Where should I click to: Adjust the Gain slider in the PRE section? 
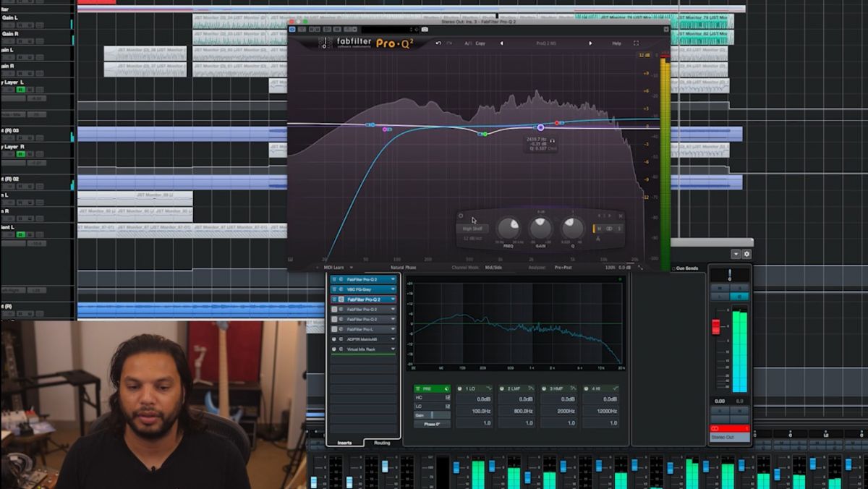[433, 414]
